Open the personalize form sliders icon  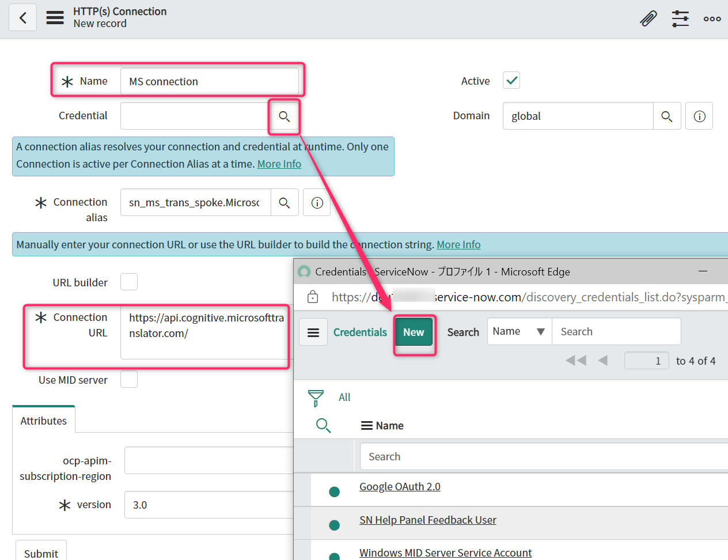[680, 18]
